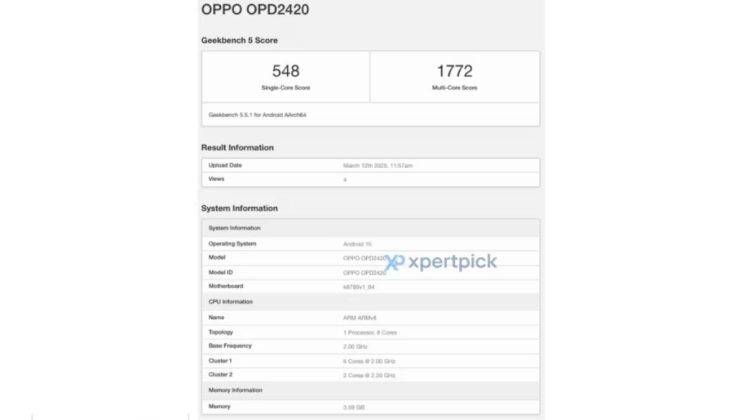Image resolution: width=747 pixels, height=420 pixels.
Task: Click the Cluster 1 row
Action: [370, 360]
